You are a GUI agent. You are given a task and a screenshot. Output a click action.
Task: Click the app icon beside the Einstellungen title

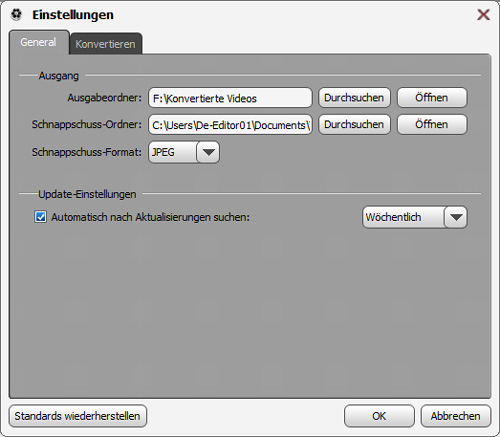[x=16, y=14]
